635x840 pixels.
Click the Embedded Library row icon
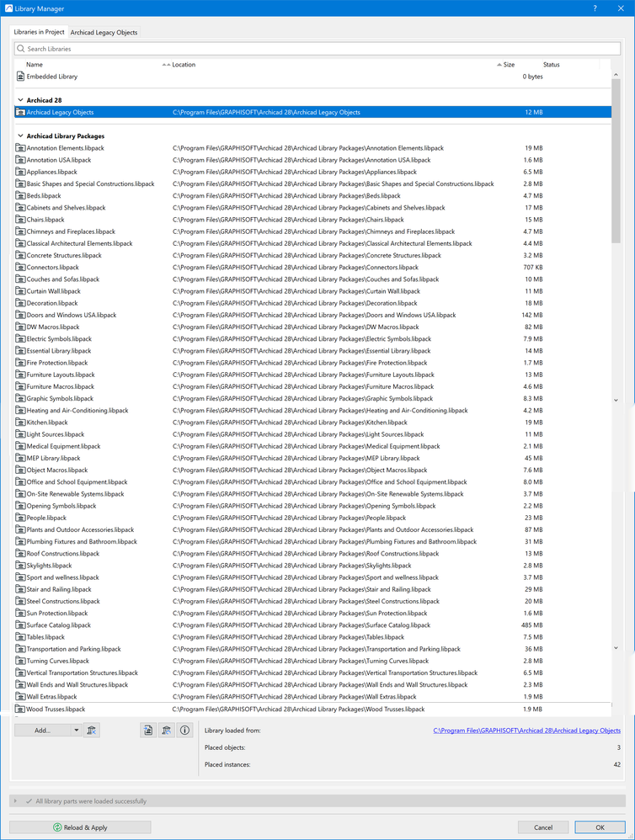tap(21, 77)
